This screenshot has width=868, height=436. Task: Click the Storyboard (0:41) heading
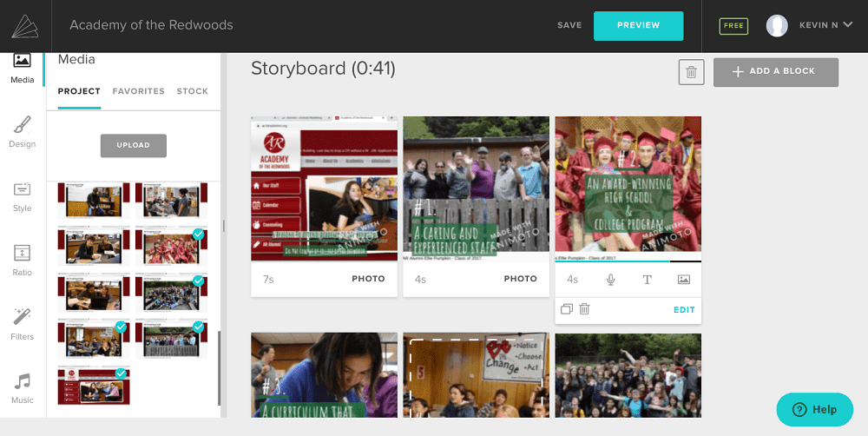323,69
